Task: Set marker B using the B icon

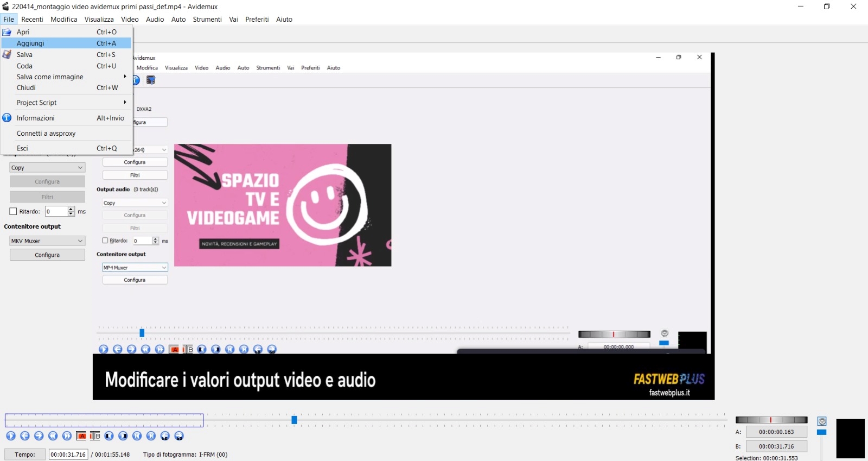Action: click(x=95, y=436)
